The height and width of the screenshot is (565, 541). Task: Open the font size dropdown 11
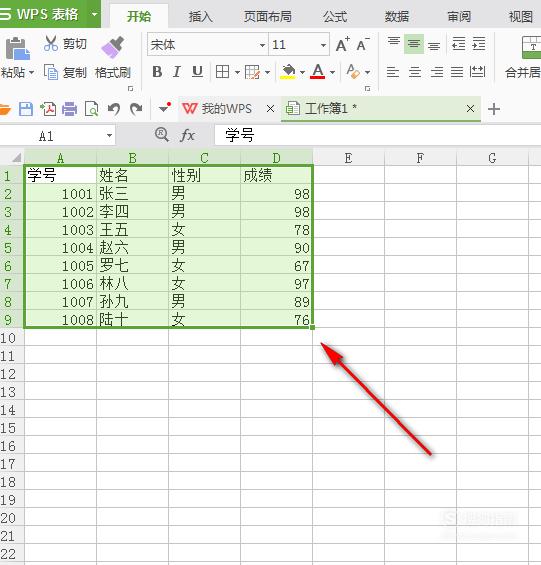coord(323,45)
